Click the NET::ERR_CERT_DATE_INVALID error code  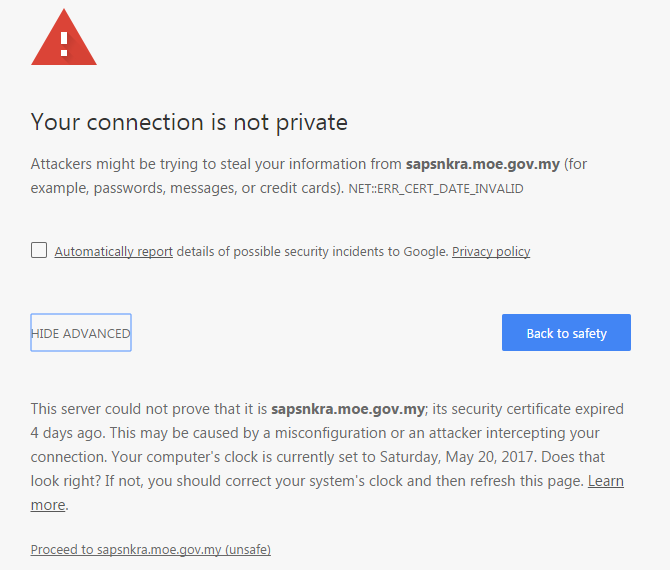(x=436, y=188)
